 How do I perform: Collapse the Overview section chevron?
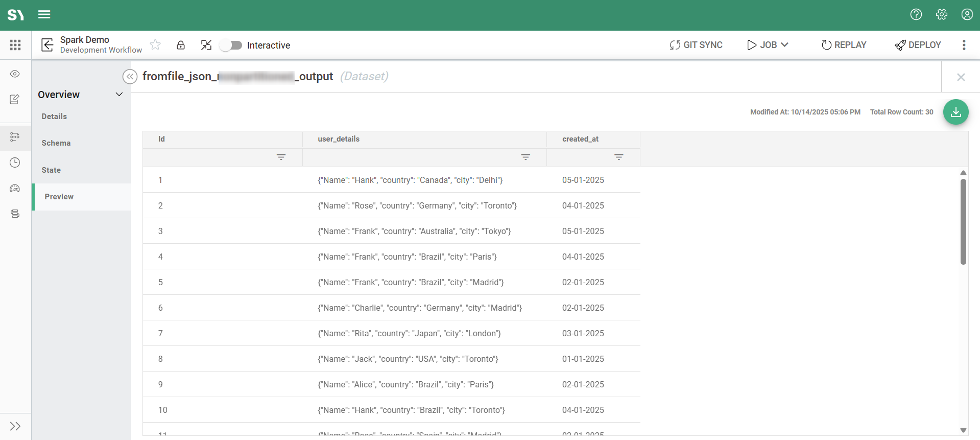119,95
